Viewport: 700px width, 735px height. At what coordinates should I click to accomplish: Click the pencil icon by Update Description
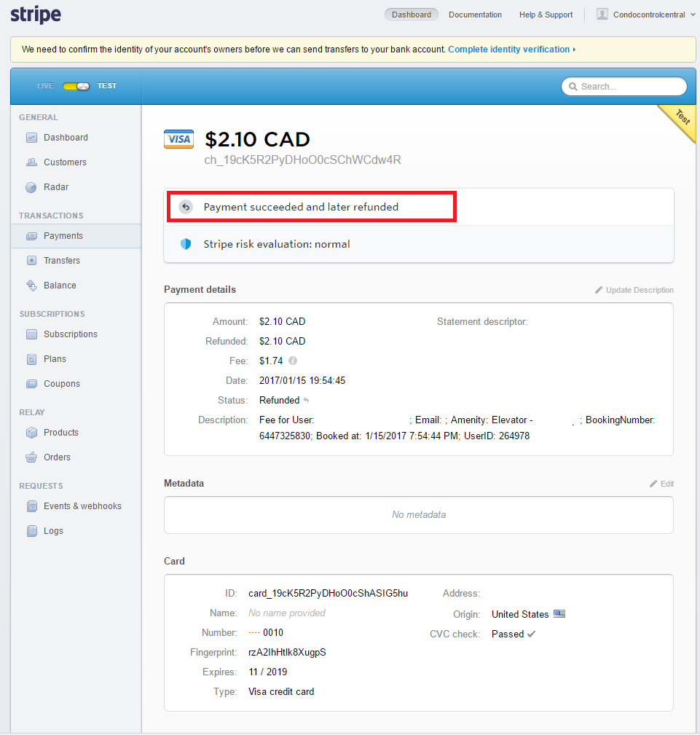click(x=599, y=290)
